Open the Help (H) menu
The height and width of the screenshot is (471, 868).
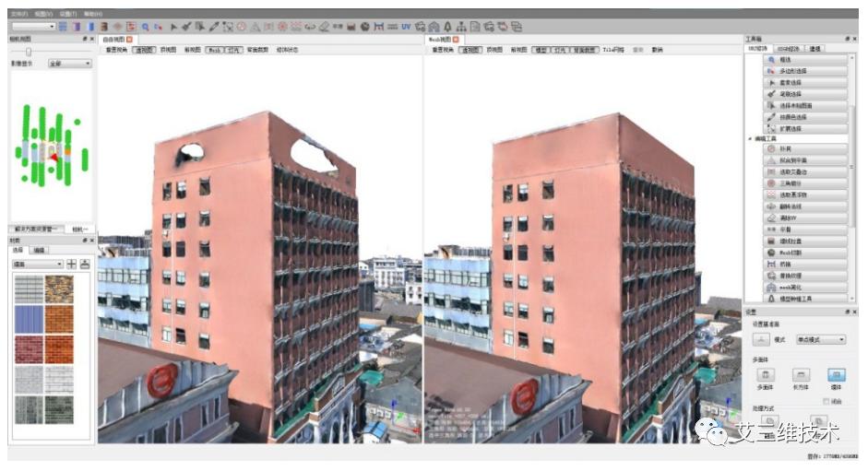click(x=92, y=13)
